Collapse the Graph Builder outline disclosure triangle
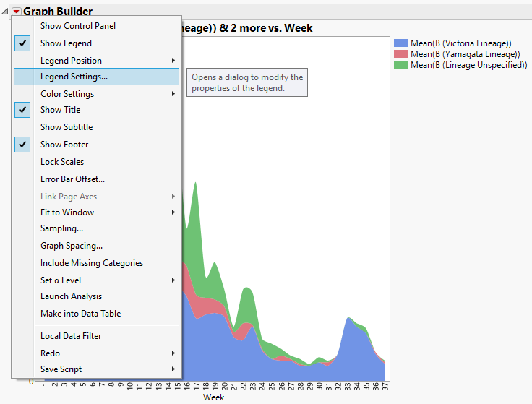Screen dimensions: 532x404 tap(5, 12)
